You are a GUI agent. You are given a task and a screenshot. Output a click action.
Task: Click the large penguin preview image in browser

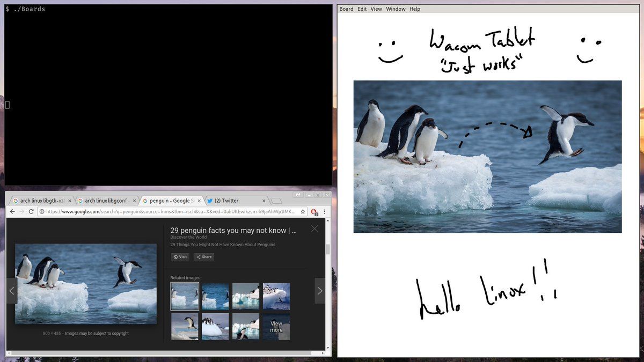pyautogui.click(x=86, y=284)
